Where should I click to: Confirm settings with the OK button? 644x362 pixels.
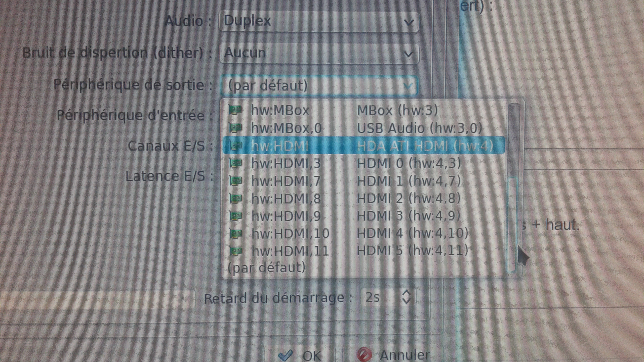[x=300, y=355]
